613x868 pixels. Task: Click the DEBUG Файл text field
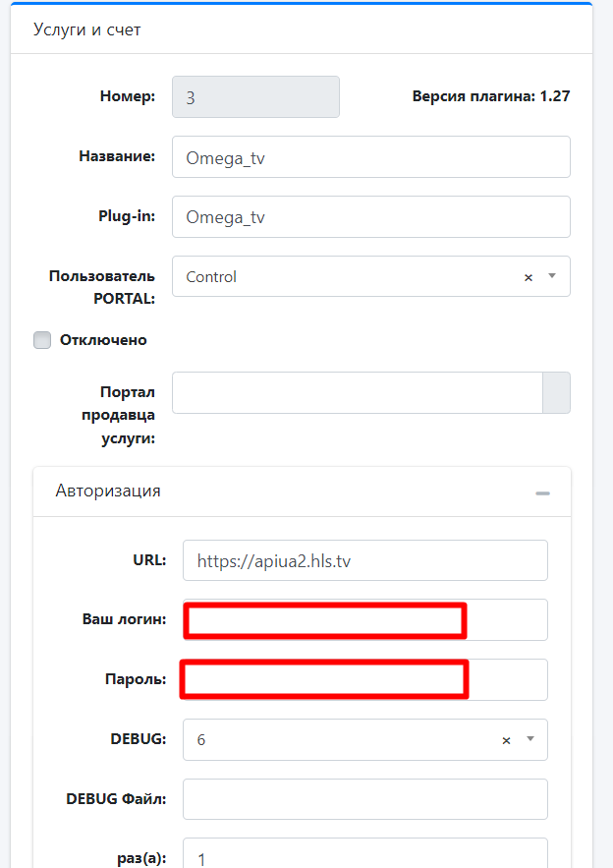[x=364, y=799]
